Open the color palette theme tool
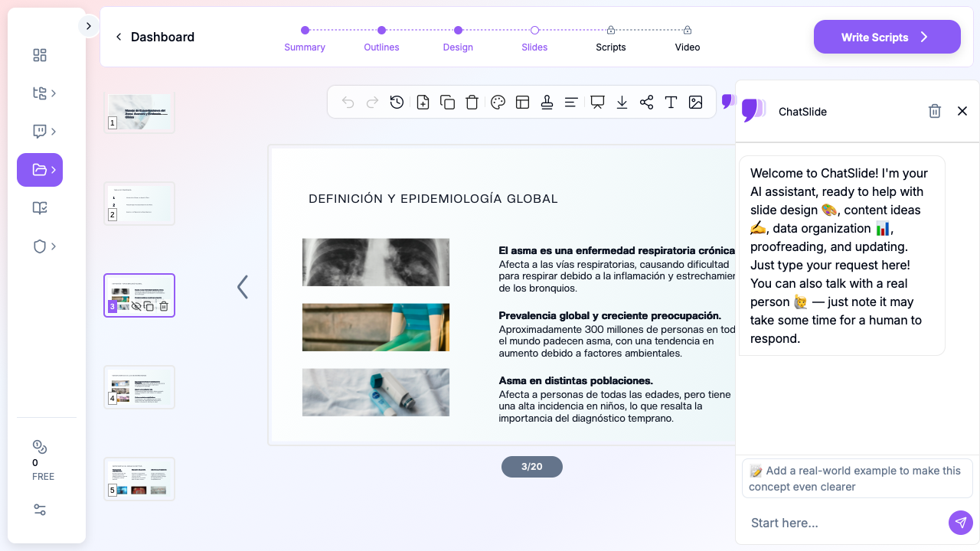Viewport: 980px width, 551px height. [x=498, y=103]
